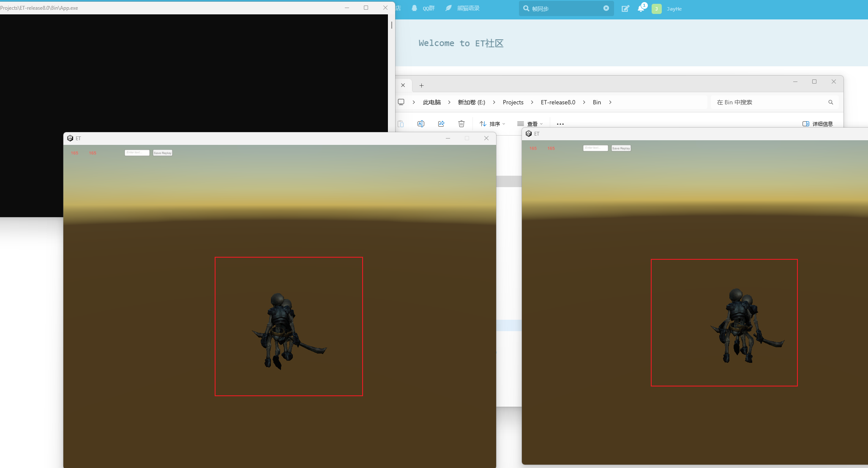
Task: Click the text input in left ET window
Action: point(137,152)
